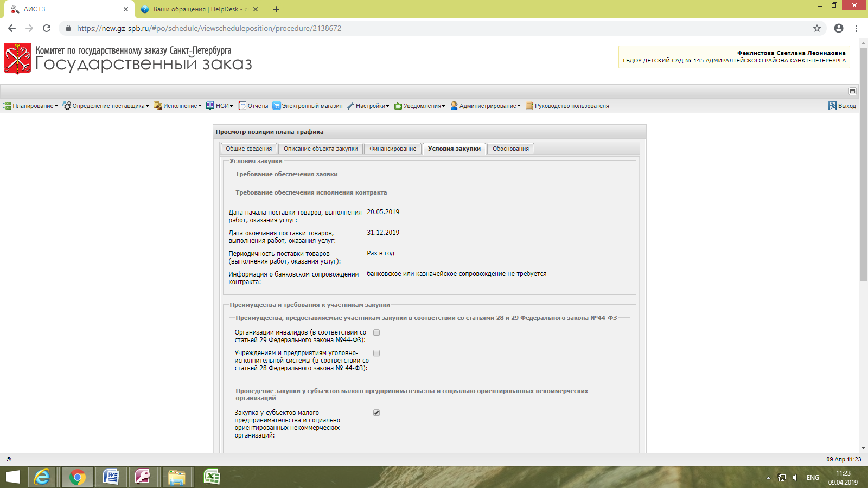Close the HelpDesk browser tab
This screenshot has height=488, width=868.
pos(256,9)
